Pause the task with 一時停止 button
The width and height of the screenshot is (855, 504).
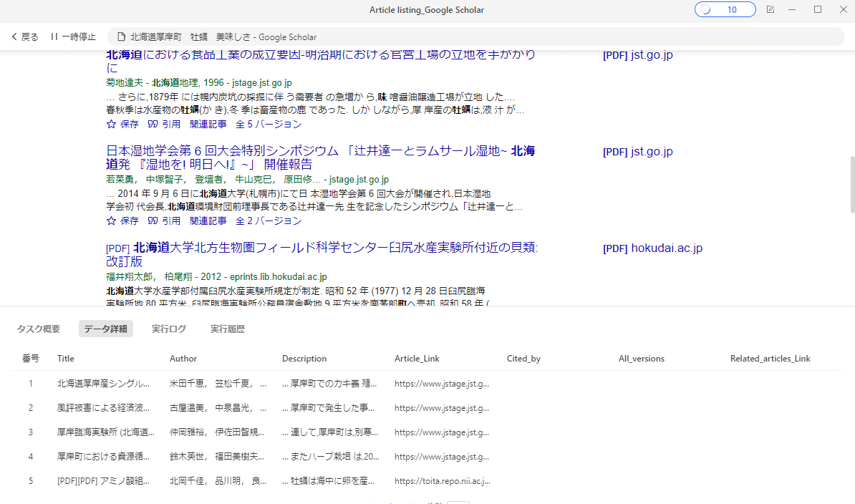[73, 37]
